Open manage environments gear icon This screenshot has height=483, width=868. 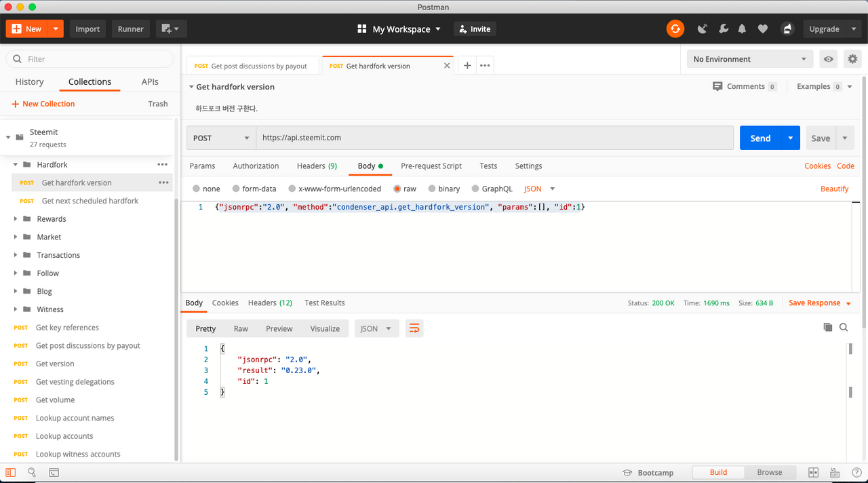click(852, 59)
